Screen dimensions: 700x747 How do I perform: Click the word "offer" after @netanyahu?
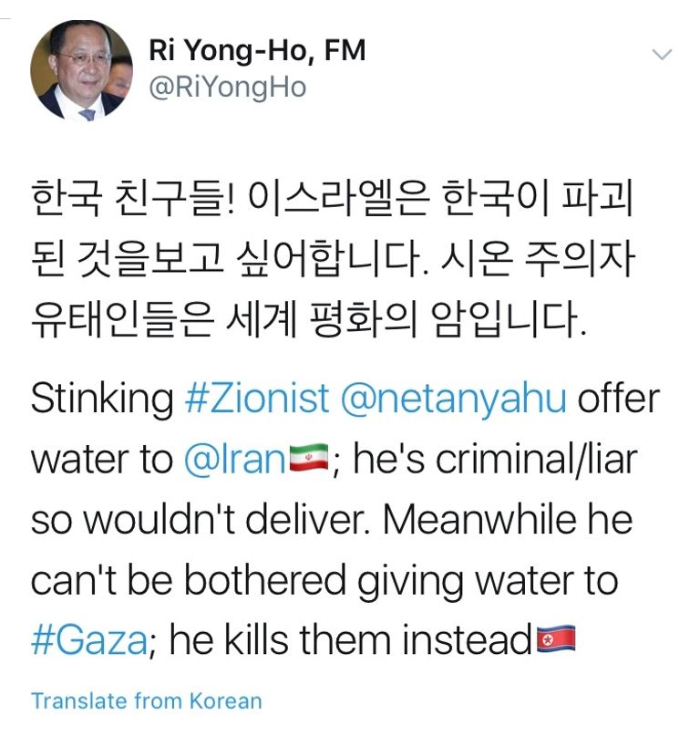[618, 399]
